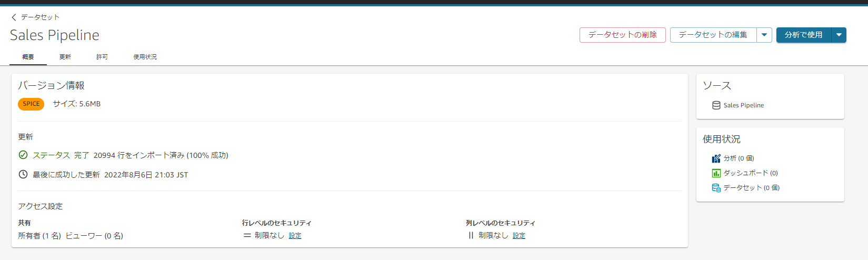Viewport: 868px width, 260px height.
Task: Open dropdown arrow beside データセットの編集
Action: (x=764, y=35)
